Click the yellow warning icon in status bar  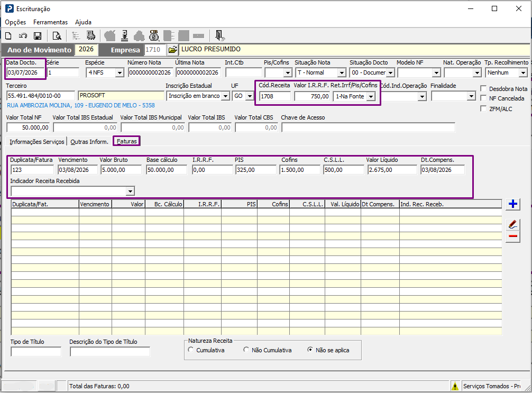pos(455,386)
